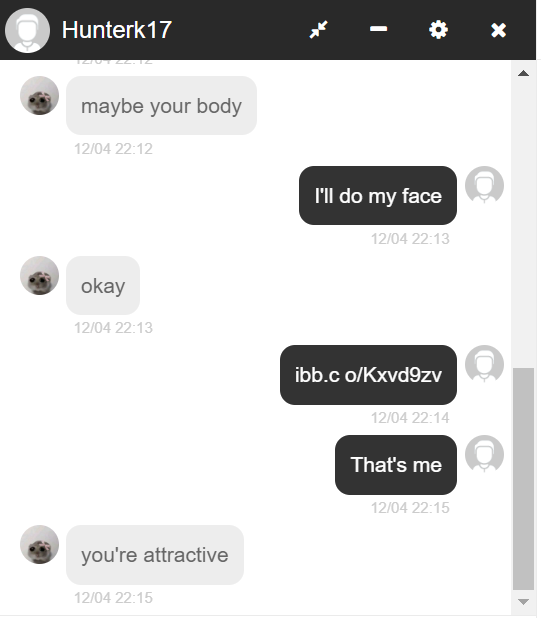Close the Hunterk17 chat window
This screenshot has width=541, height=618.
pyautogui.click(x=498, y=30)
